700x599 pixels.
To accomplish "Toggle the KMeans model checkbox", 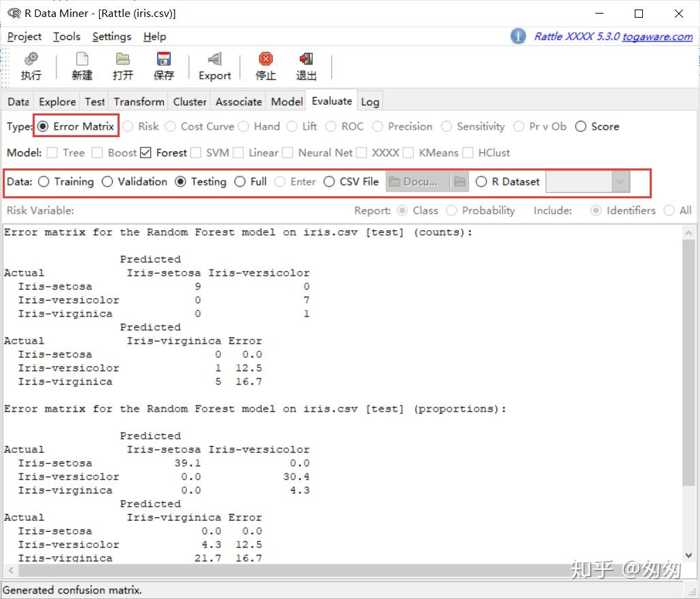I will coord(408,153).
